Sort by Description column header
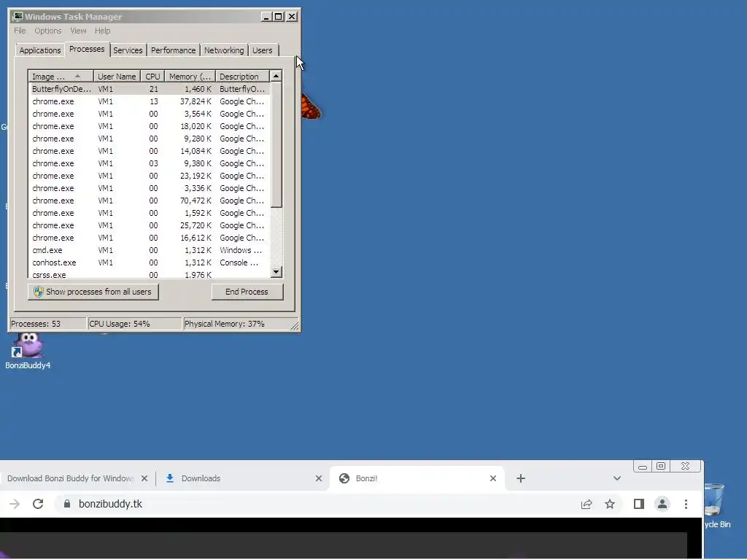 (x=242, y=76)
